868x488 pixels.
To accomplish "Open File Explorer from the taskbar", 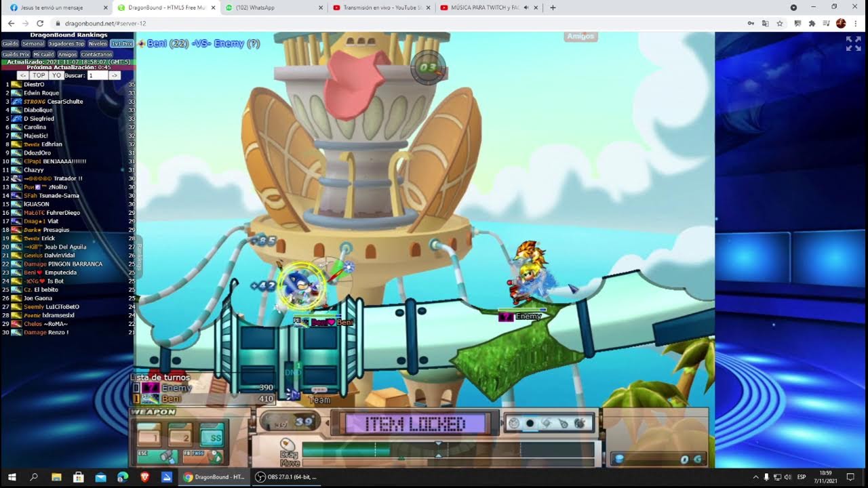I will click(56, 477).
